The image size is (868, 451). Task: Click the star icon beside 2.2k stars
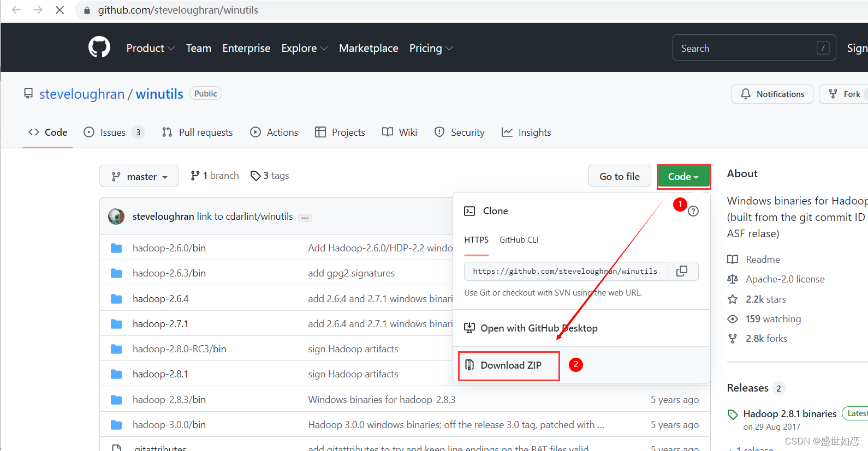click(x=733, y=299)
